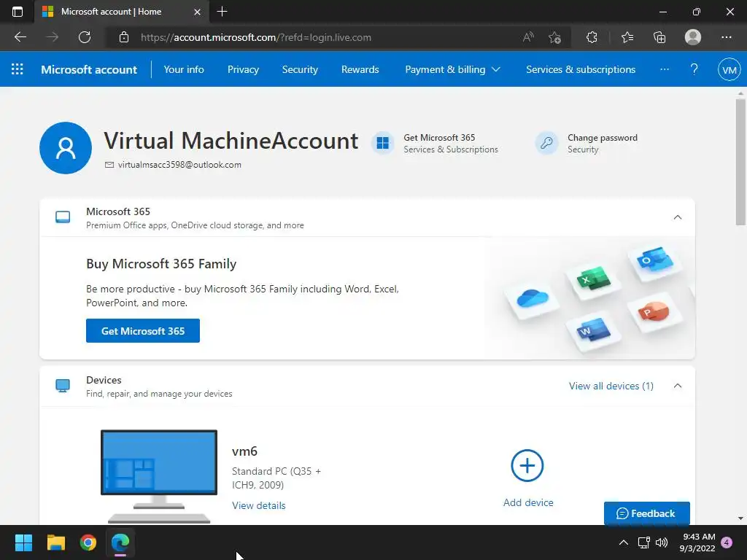Click the Edge browser profile avatar
The height and width of the screenshot is (560, 747).
[x=693, y=37]
